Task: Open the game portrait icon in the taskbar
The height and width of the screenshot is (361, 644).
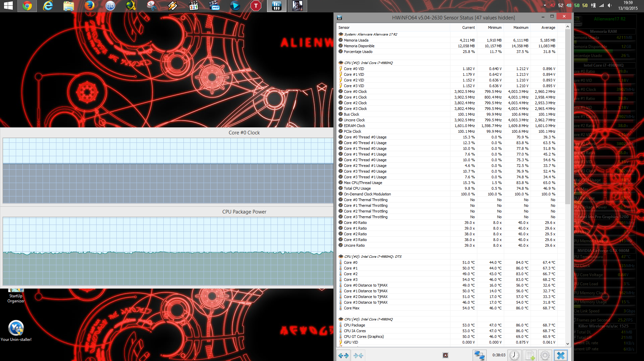Action: (298, 6)
